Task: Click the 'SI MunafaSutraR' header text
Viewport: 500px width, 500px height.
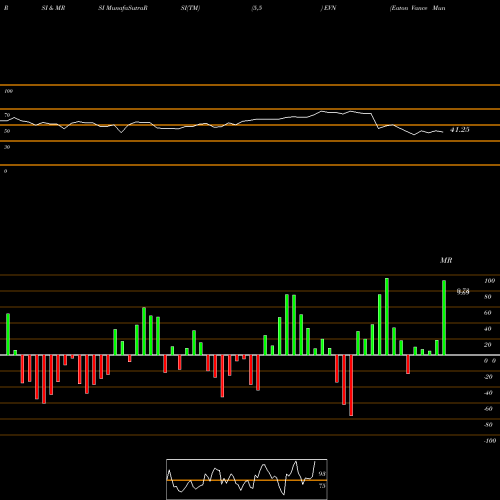Action: pyautogui.click(x=123, y=8)
